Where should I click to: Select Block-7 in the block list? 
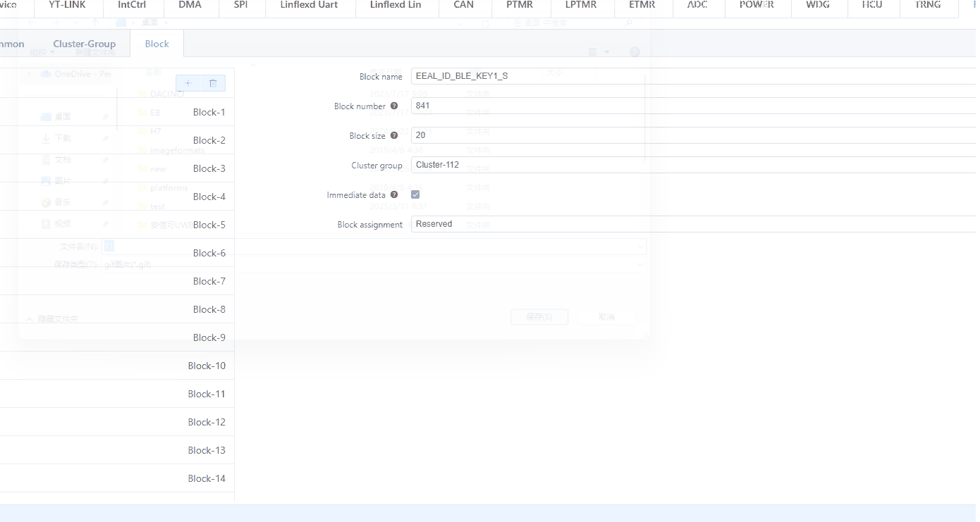coord(209,281)
